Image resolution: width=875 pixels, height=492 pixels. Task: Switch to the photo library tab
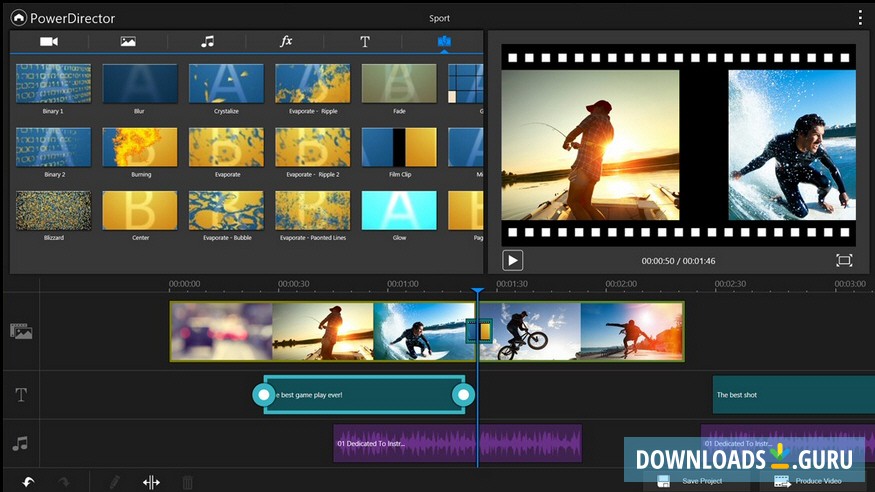pos(128,41)
